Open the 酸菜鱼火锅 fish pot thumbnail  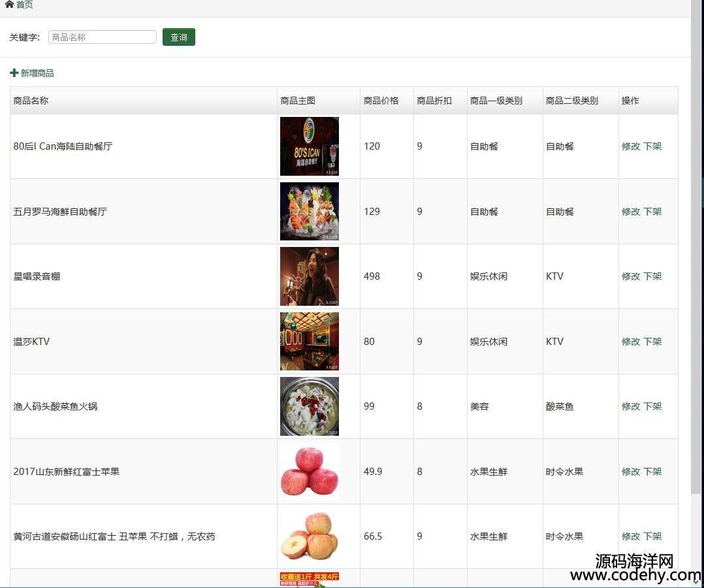coord(310,406)
